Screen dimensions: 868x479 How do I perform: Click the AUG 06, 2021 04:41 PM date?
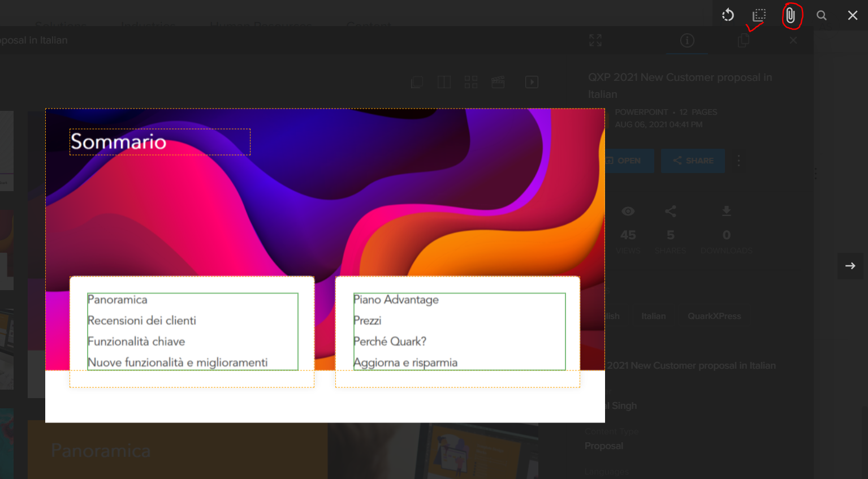coord(659,124)
